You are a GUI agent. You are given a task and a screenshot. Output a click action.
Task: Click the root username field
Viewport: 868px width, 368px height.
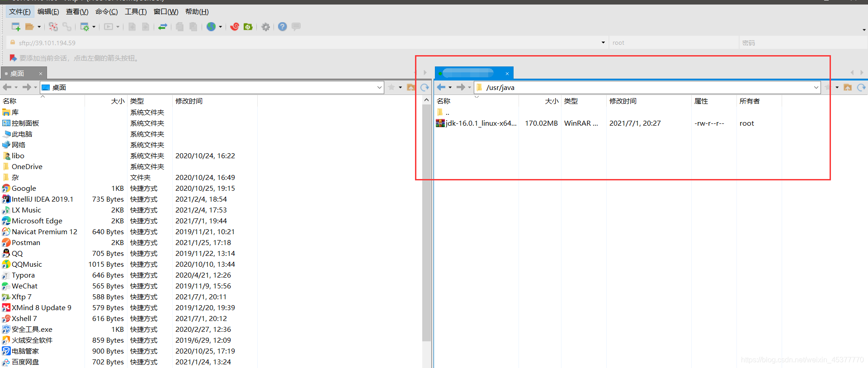pos(674,43)
